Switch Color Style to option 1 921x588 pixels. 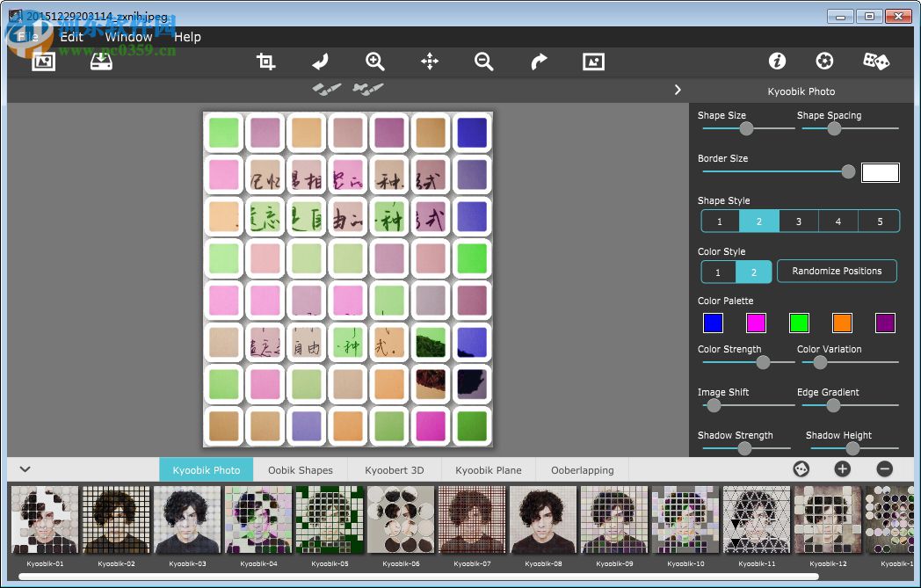pyautogui.click(x=720, y=272)
